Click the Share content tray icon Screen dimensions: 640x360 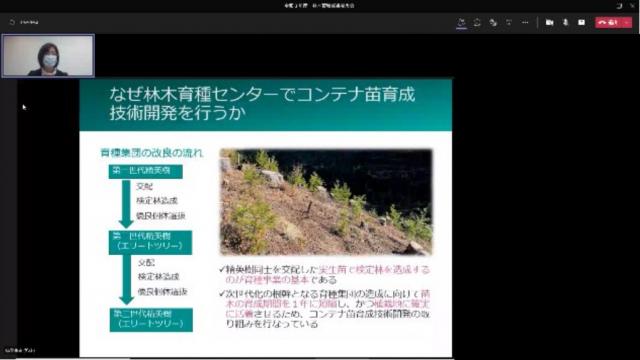[582, 22]
